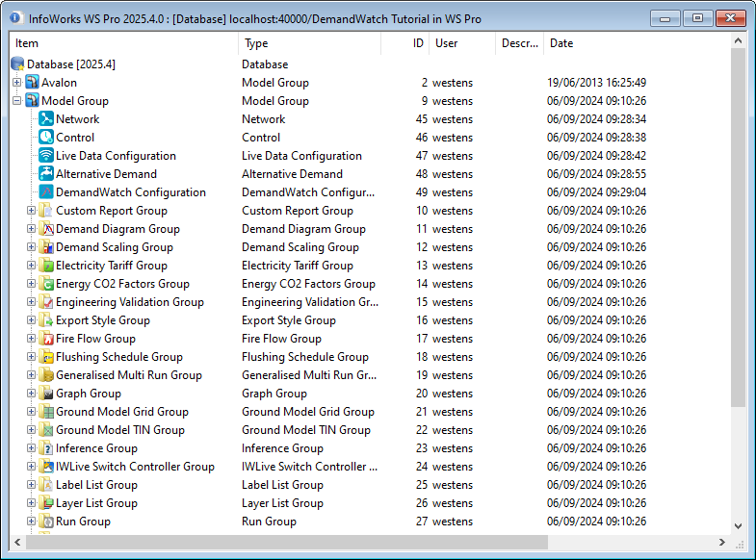
Task: Expand the Fire Flow Group
Action: click(32, 339)
